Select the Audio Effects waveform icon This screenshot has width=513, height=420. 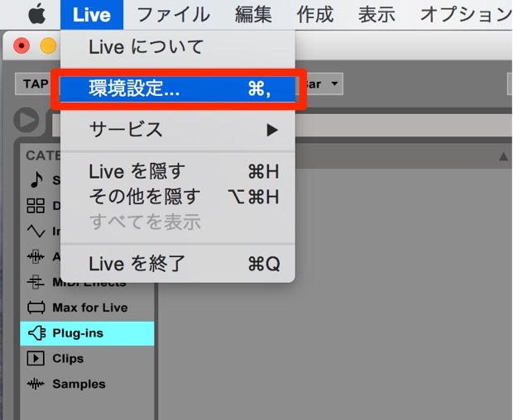coord(36,256)
